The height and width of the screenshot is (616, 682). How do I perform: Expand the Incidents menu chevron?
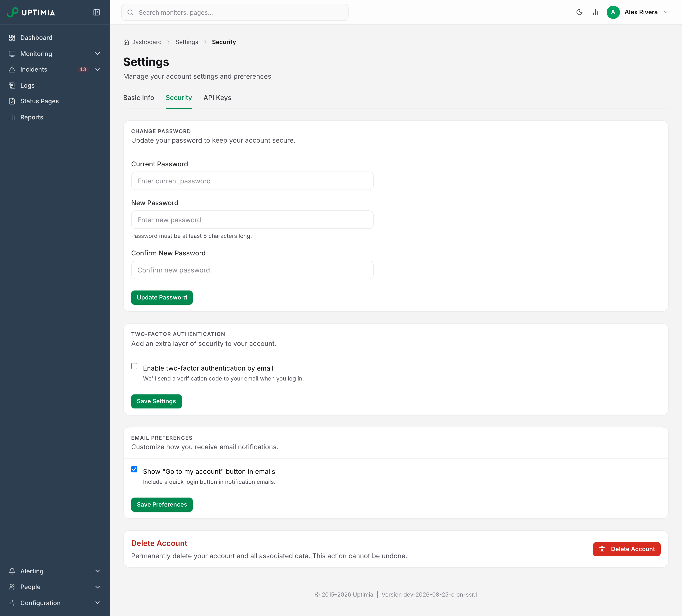[x=97, y=69]
